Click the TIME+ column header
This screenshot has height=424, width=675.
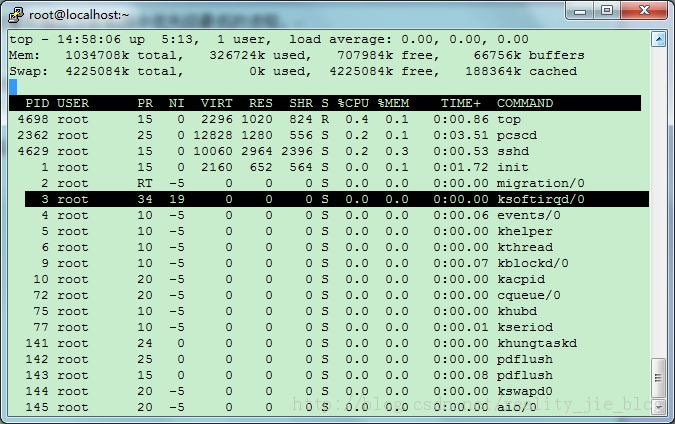(461, 103)
